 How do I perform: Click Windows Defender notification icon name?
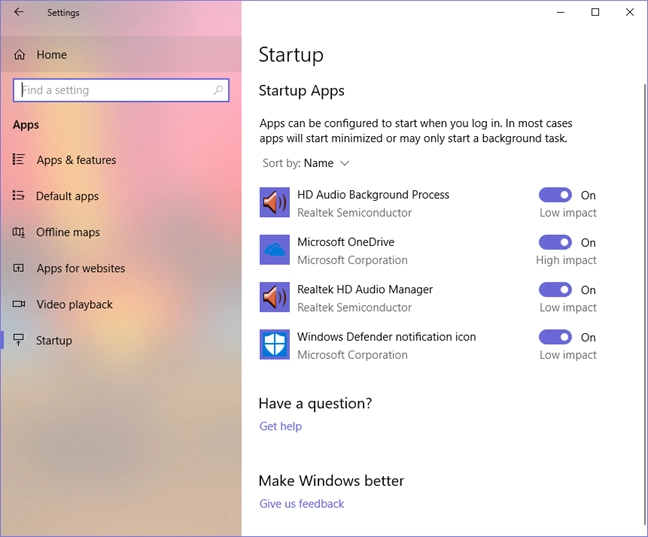[x=386, y=337]
